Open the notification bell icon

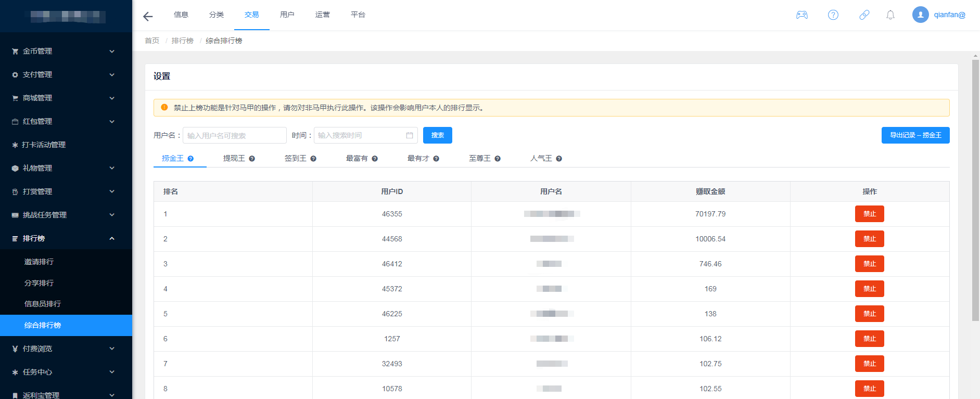(x=890, y=15)
